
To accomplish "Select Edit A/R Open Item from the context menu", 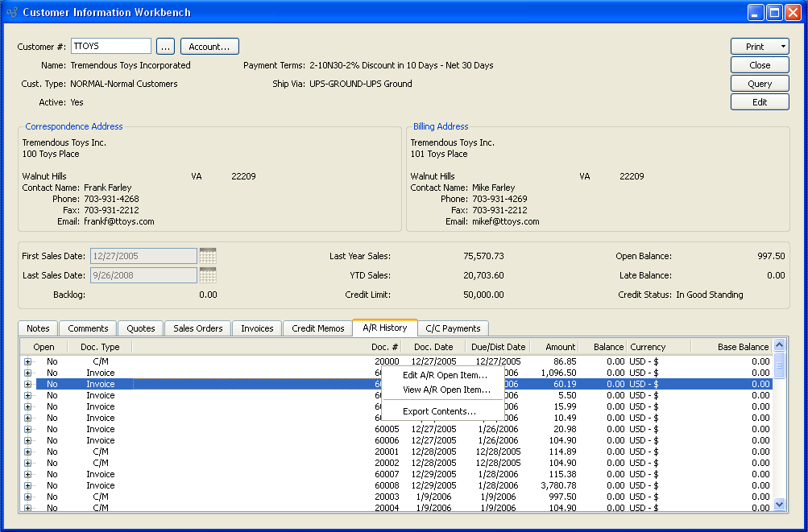I will (445, 375).
